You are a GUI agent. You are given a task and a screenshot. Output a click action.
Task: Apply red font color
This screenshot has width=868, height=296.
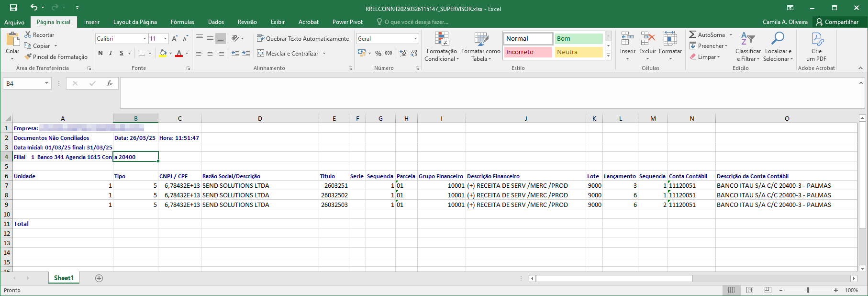179,53
